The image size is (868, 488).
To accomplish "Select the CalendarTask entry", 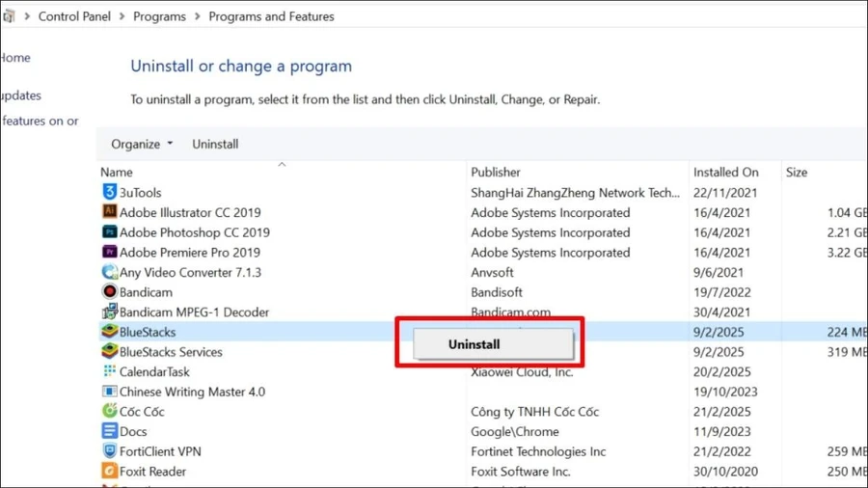I will point(154,372).
